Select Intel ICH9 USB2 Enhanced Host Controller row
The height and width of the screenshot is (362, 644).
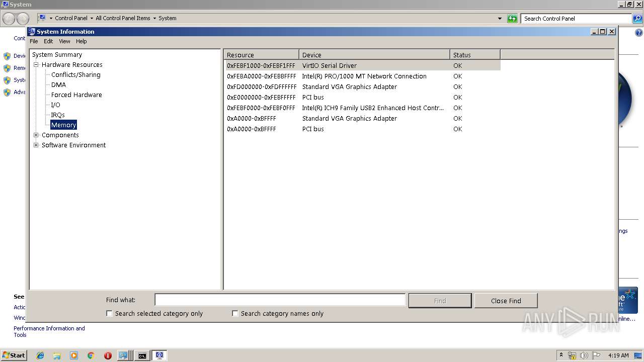pyautogui.click(x=362, y=108)
